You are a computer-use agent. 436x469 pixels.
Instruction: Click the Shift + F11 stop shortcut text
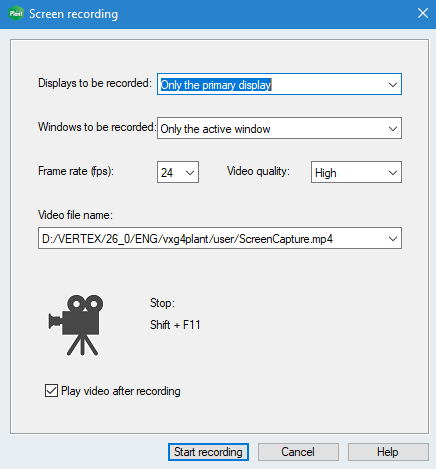point(175,325)
